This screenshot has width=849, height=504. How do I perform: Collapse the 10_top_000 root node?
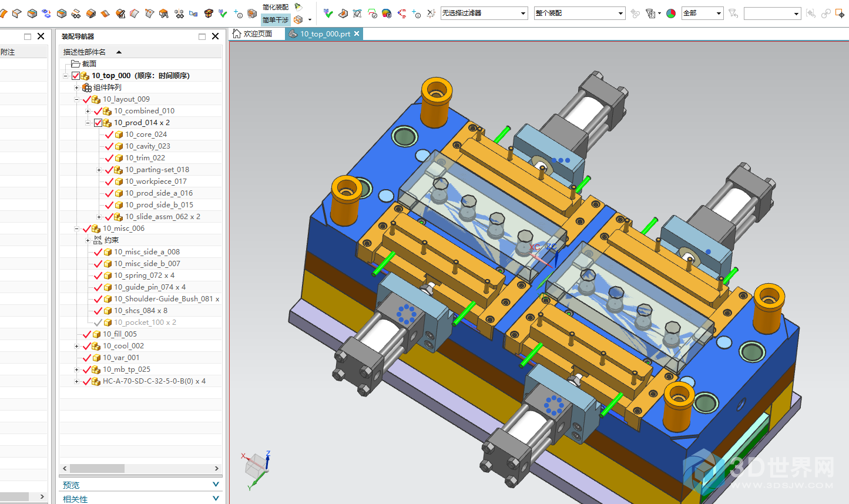pyautogui.click(x=66, y=76)
